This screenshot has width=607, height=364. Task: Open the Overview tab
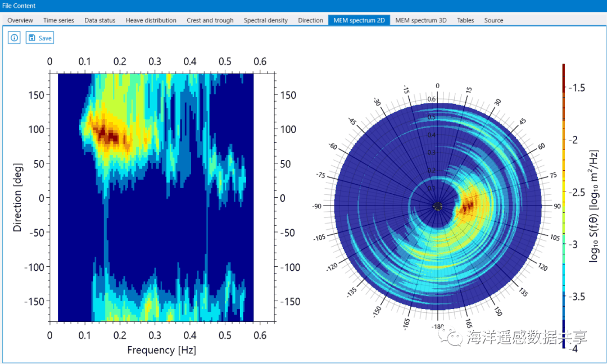coord(20,20)
